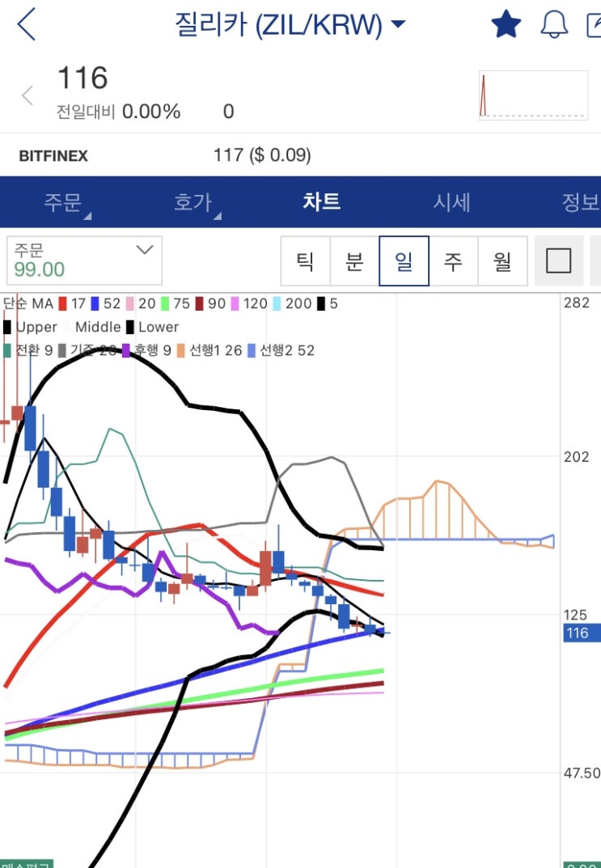
Task: Open the ZIL/KRW coin selector dropdown
Action: (x=290, y=24)
